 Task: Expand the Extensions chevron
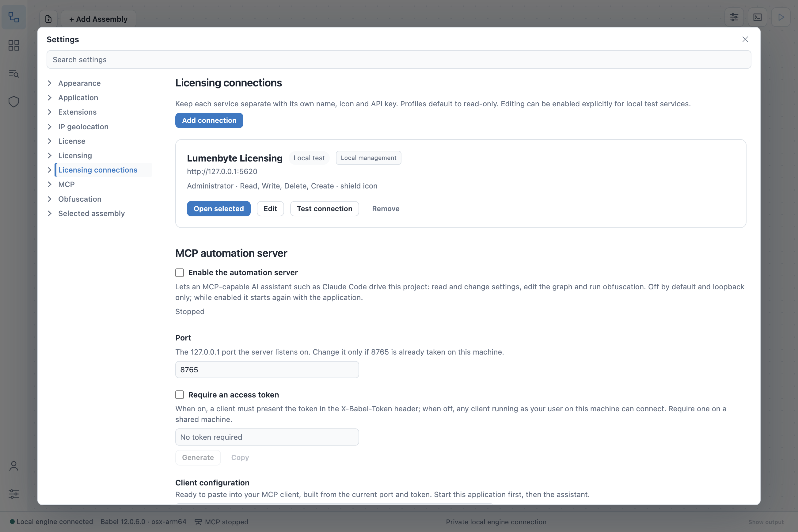[x=50, y=112]
